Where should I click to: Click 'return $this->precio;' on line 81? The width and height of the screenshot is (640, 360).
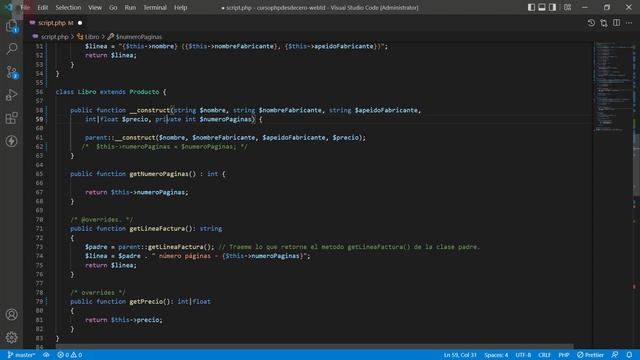coord(124,320)
